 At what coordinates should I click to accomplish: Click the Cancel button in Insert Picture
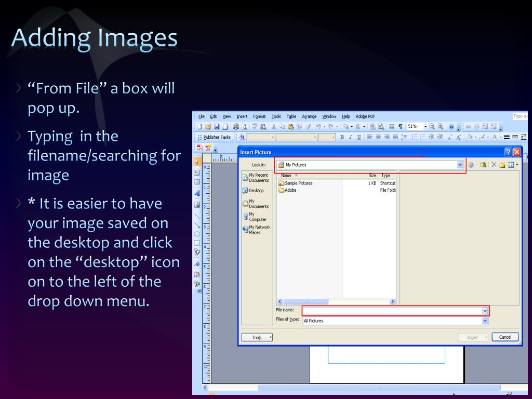[x=505, y=337]
